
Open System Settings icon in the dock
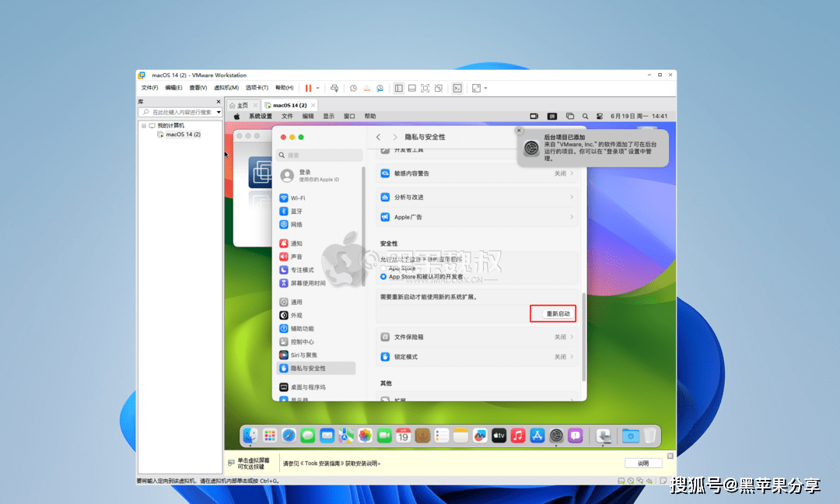(x=556, y=436)
